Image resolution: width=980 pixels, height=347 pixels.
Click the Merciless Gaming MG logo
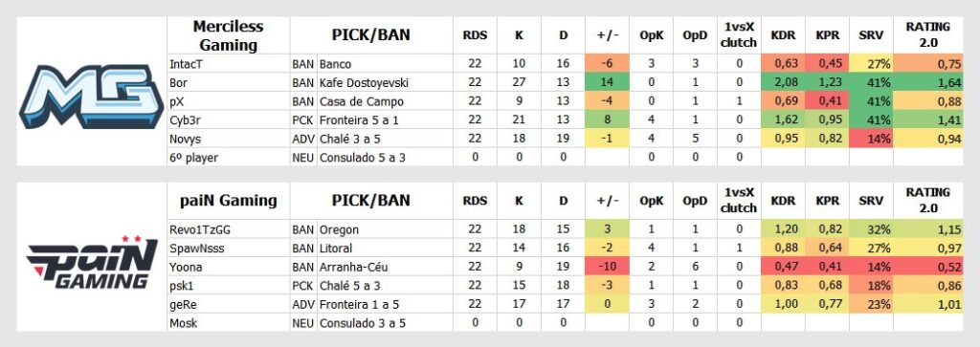pyautogui.click(x=91, y=97)
